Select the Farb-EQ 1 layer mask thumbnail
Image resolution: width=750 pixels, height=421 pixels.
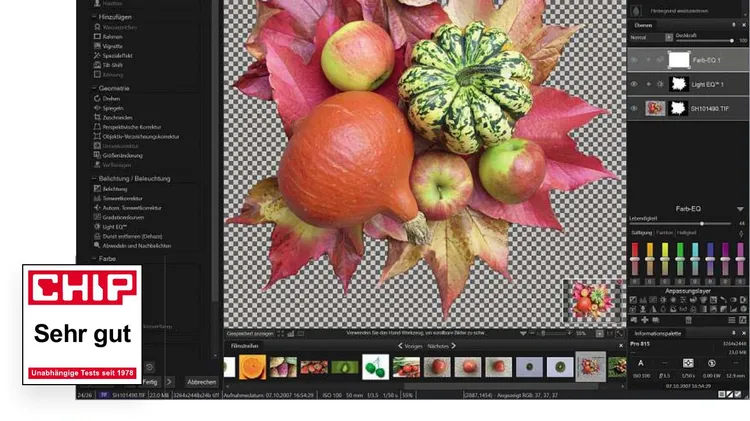point(678,60)
